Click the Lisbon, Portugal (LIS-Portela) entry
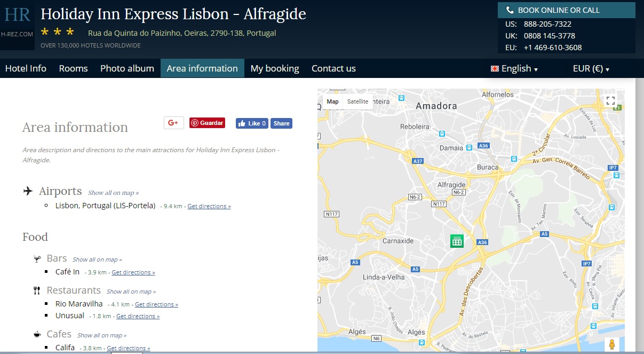This screenshot has height=354, width=644. pyautogui.click(x=105, y=206)
